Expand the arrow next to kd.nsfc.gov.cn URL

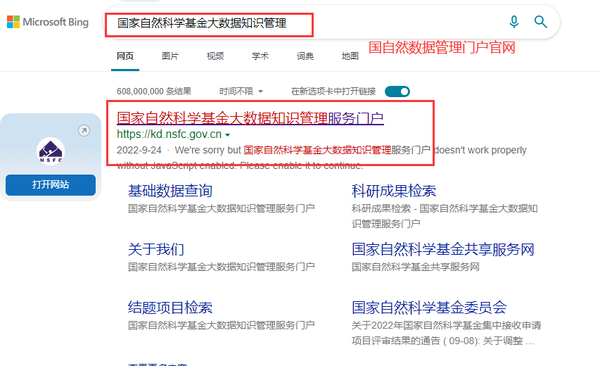(x=228, y=135)
